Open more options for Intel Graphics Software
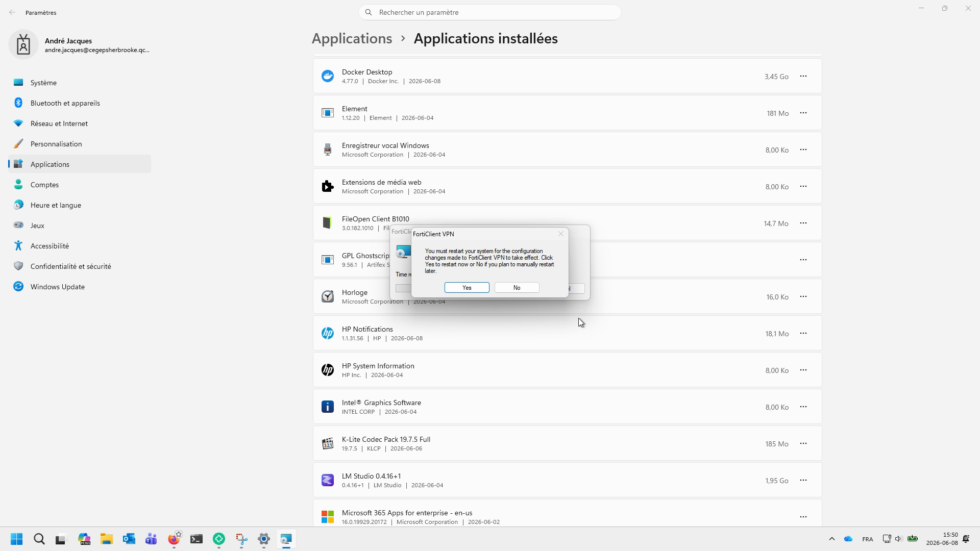The width and height of the screenshot is (980, 551). pyautogui.click(x=803, y=407)
